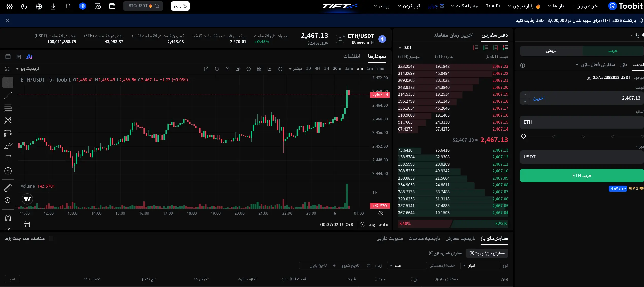Open wallet icon in top bar
Viewport: 644px width, 287px height.
(x=112, y=6)
